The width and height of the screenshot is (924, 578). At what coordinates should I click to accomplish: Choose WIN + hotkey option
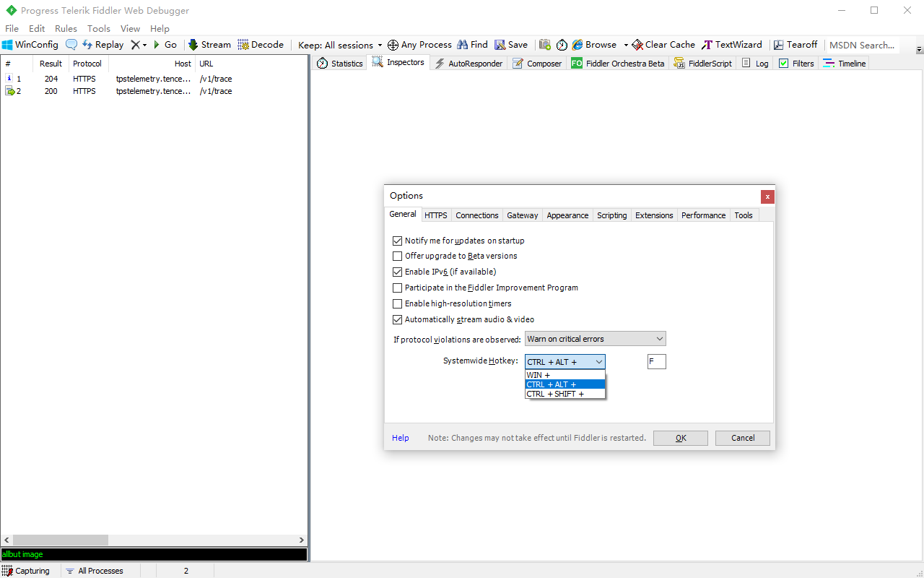point(565,375)
